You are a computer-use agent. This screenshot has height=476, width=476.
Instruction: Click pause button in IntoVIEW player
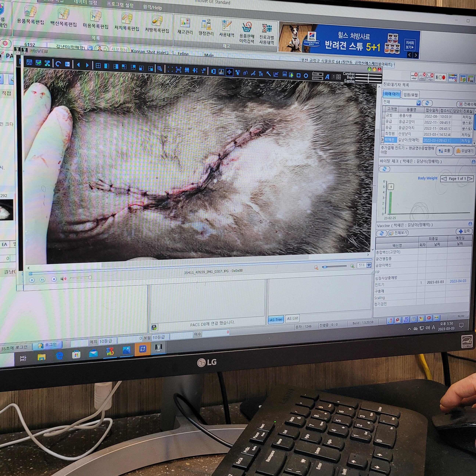pos(42,279)
